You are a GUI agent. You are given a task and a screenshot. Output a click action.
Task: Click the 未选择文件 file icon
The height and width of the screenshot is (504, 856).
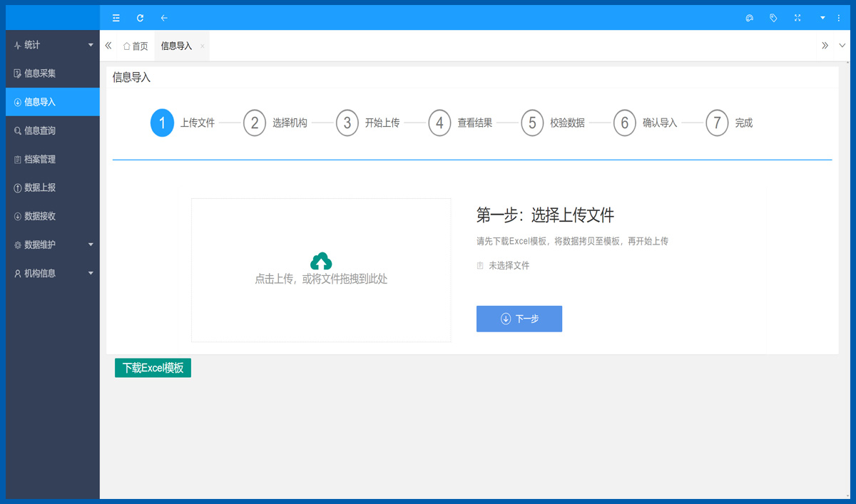coord(480,265)
